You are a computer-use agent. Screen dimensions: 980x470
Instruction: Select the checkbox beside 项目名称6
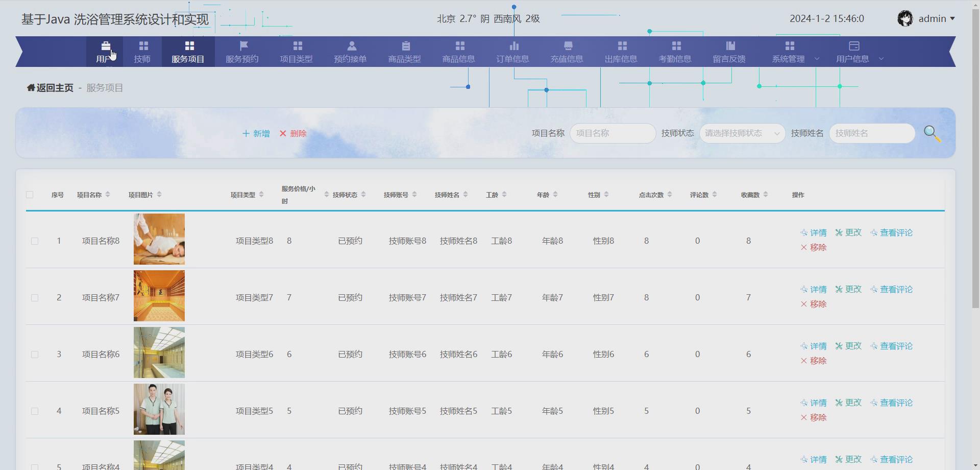click(x=35, y=354)
